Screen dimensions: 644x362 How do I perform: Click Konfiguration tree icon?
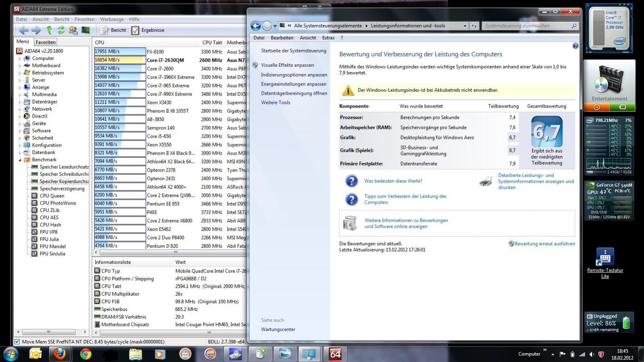pyautogui.click(x=27, y=145)
